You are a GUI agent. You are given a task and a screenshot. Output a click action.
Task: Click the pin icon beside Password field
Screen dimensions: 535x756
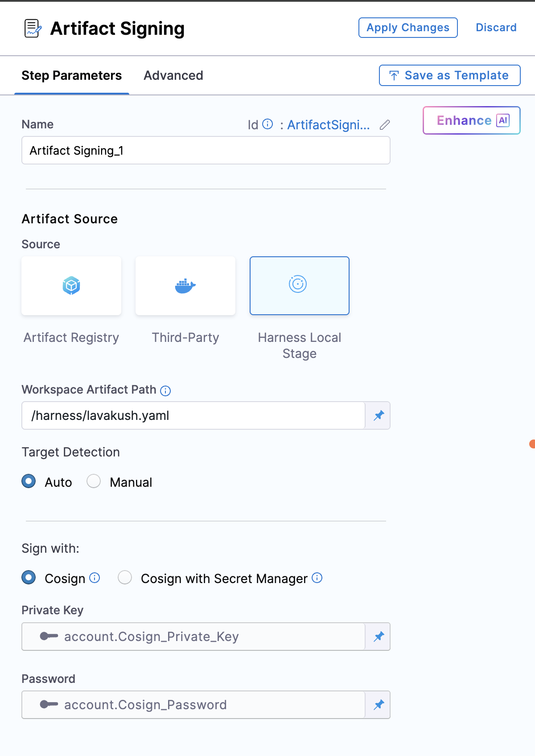(x=379, y=705)
